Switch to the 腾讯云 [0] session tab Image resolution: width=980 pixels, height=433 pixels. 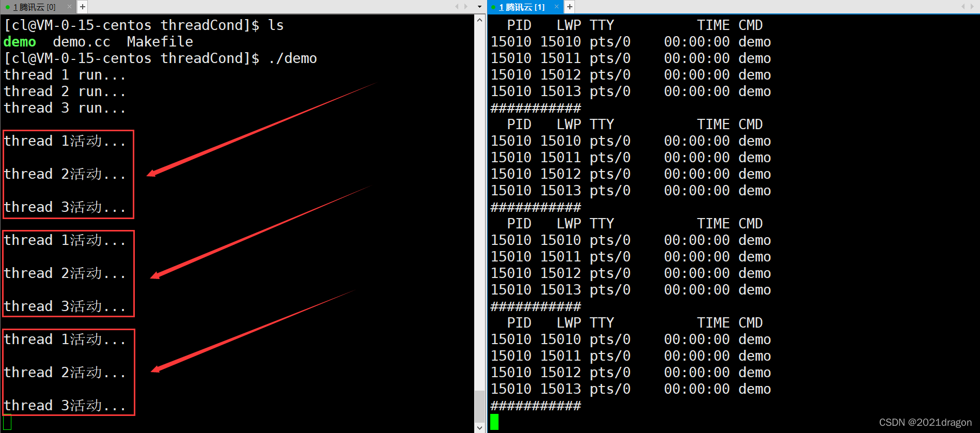pos(34,7)
